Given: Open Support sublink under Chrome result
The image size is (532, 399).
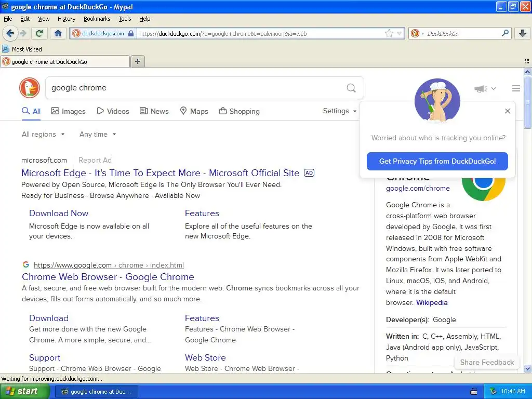Looking at the screenshot, I should click(x=45, y=357).
